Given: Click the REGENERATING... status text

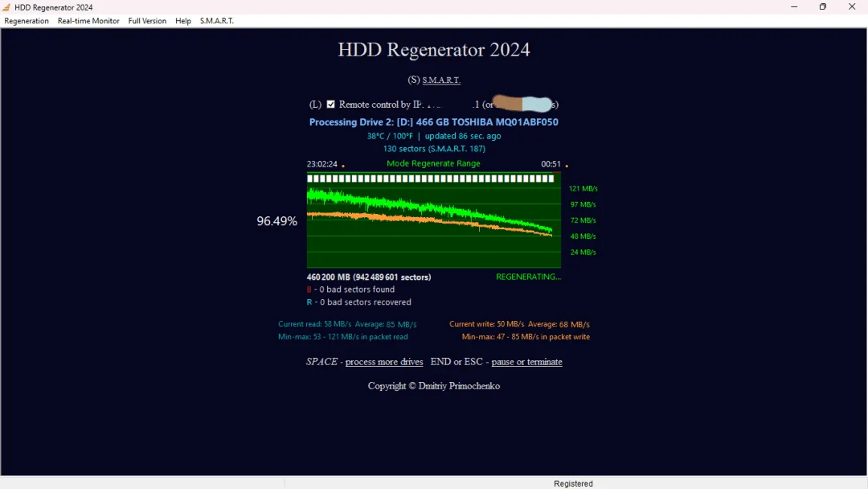Looking at the screenshot, I should click(528, 277).
